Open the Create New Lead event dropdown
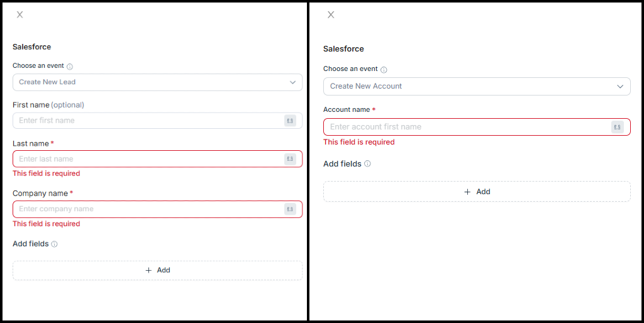The width and height of the screenshot is (644, 323). tap(158, 82)
